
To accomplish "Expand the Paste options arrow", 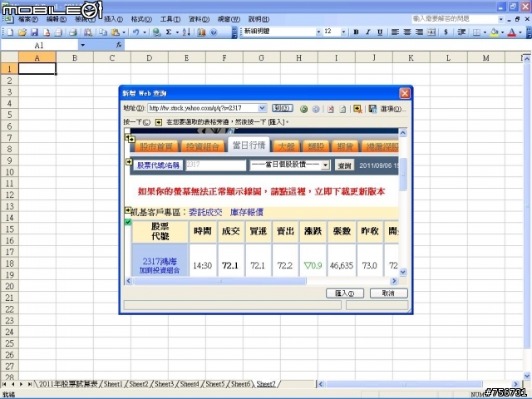I will click(x=124, y=32).
